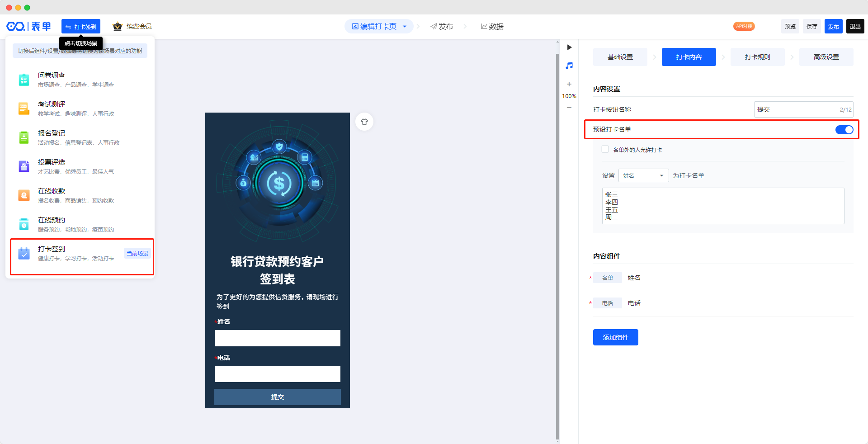Zoom out with the minus icon
The height and width of the screenshot is (444, 868).
point(569,108)
